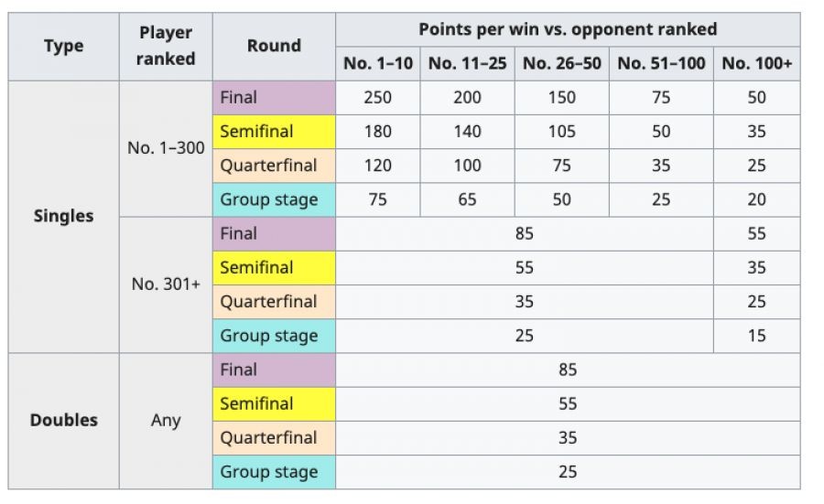Click the "Type" column header
This screenshot has width=824, height=504.
(x=63, y=46)
